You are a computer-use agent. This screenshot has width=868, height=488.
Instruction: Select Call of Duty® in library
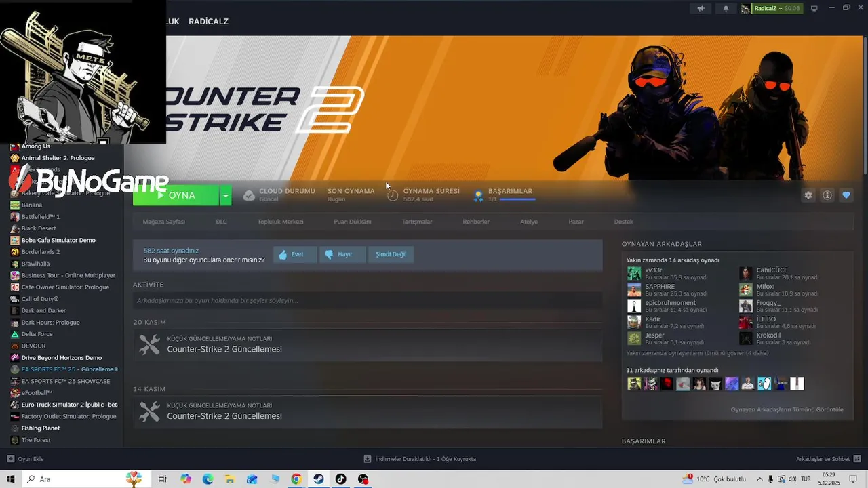(40, 299)
